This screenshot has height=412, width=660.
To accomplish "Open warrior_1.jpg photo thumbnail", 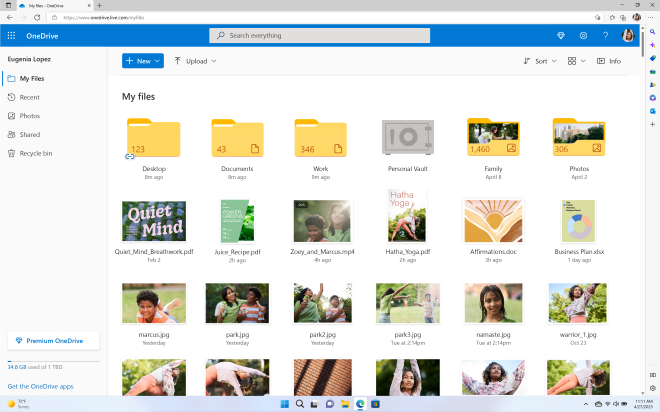I will click(x=578, y=303).
